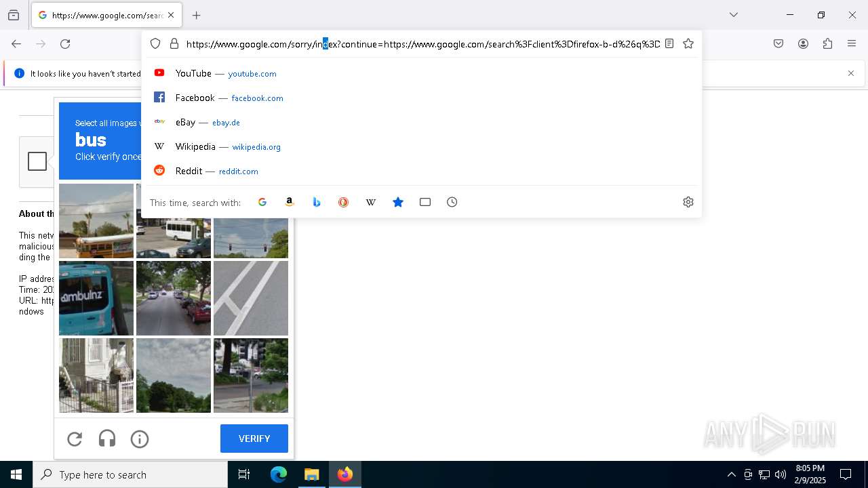Viewport: 868px width, 488px height.
Task: Select captcha tile with yellow school bus
Action: (96, 221)
